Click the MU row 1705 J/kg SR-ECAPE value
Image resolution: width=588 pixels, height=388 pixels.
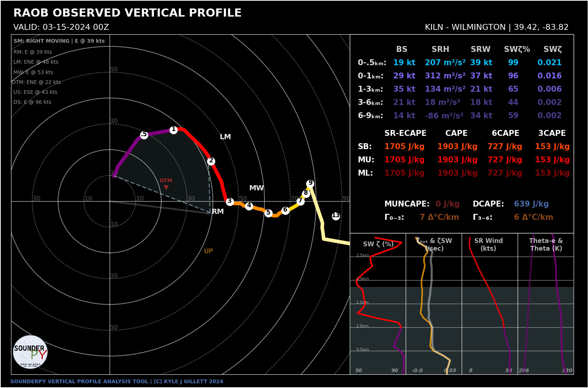tap(404, 160)
